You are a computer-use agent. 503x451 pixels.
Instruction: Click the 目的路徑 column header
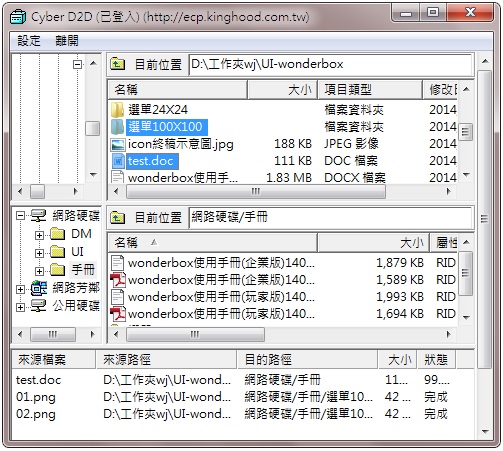(307, 360)
